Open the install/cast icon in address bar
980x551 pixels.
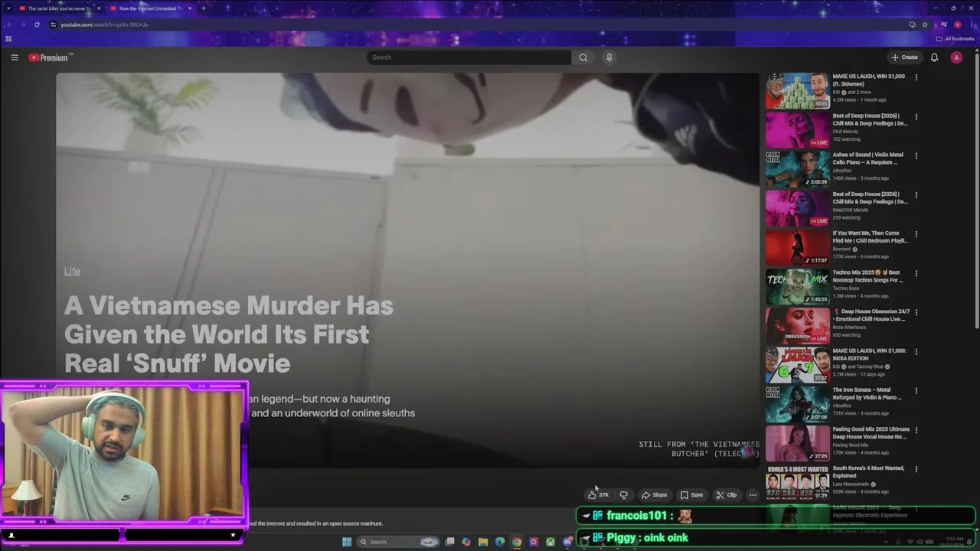(x=912, y=24)
